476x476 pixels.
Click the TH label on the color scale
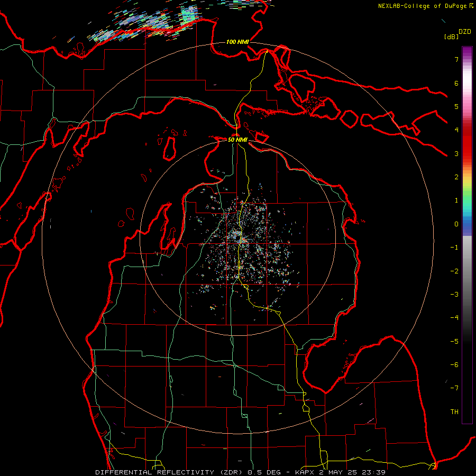click(454, 412)
